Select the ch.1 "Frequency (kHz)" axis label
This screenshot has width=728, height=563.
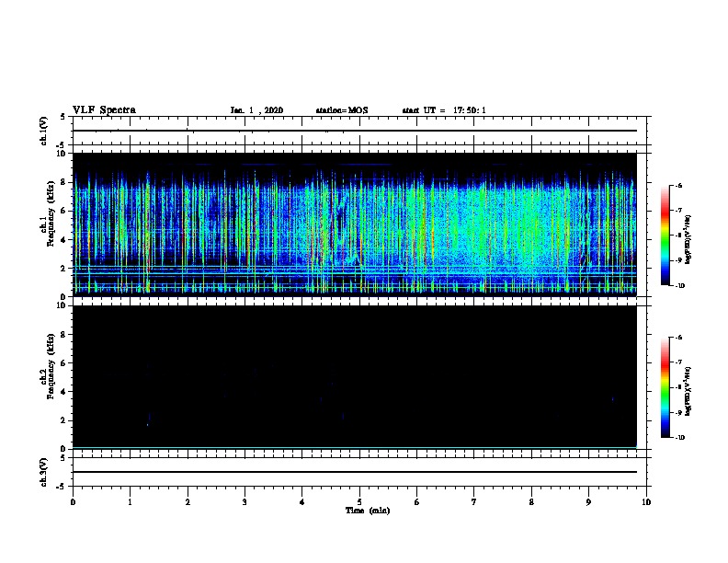click(51, 213)
